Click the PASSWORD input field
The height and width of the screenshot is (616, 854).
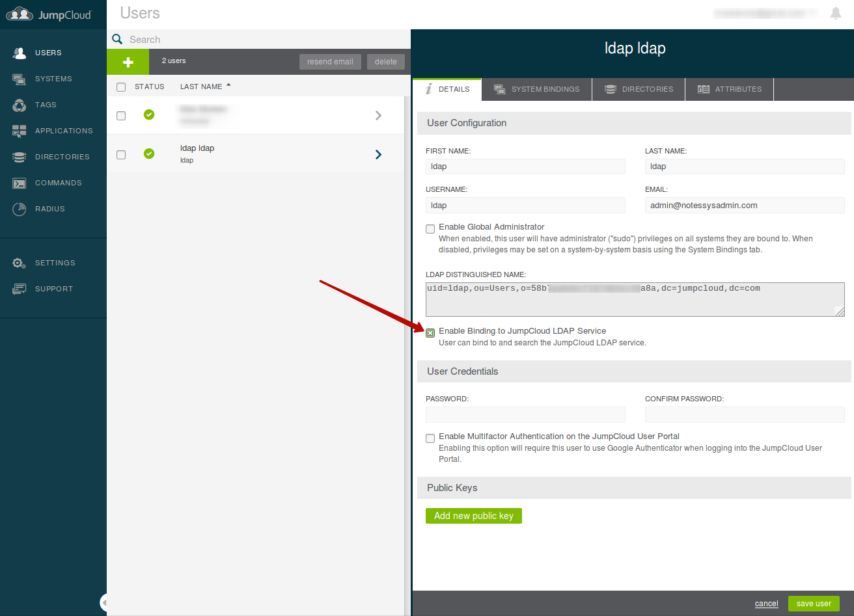click(525, 414)
